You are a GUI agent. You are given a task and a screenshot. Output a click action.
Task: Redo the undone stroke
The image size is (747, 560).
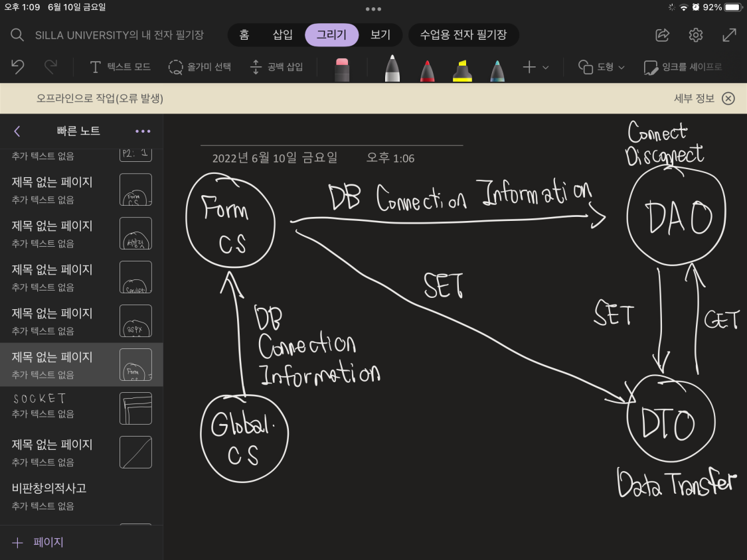click(50, 66)
